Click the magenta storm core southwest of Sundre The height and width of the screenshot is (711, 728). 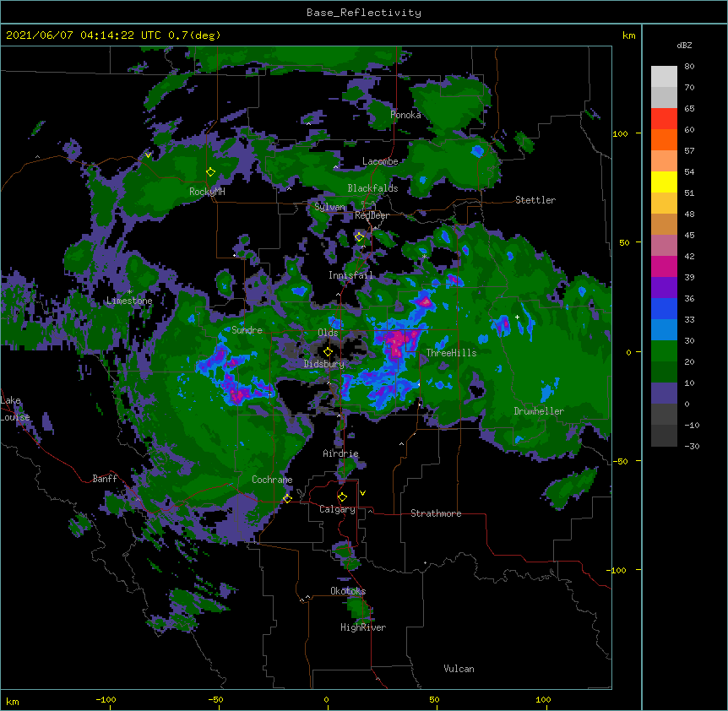tap(238, 395)
